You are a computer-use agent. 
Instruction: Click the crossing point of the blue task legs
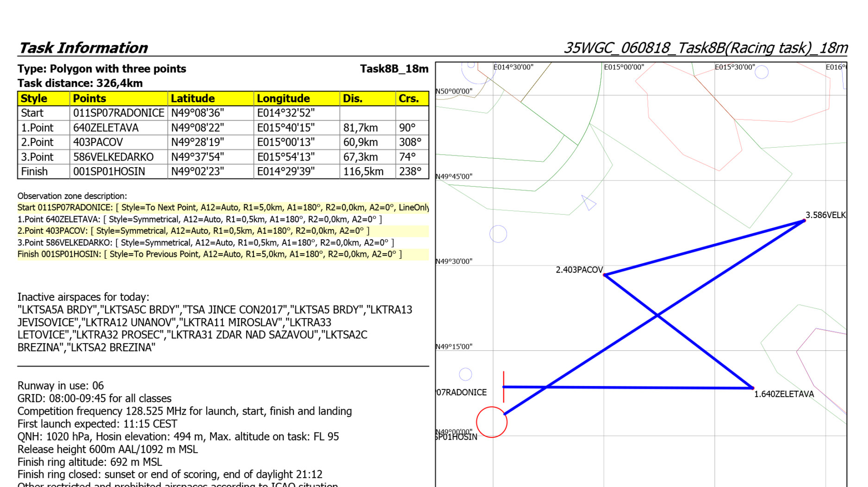tap(657, 316)
